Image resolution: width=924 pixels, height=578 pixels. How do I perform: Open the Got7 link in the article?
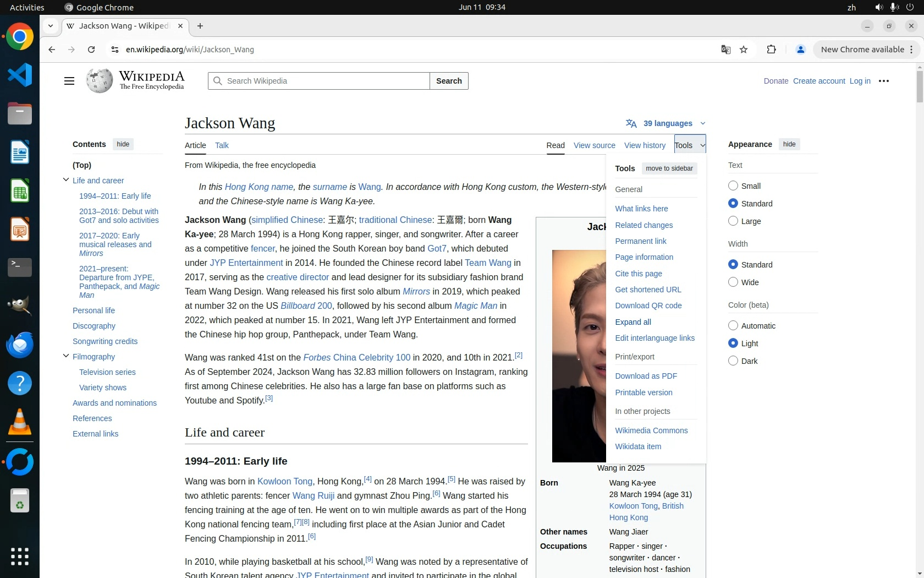coord(437,248)
